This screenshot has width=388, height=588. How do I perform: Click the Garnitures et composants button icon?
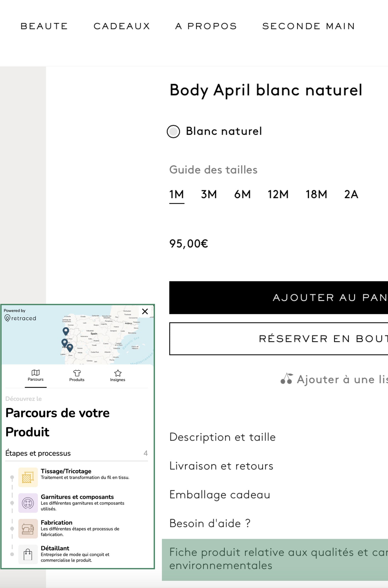(x=28, y=503)
